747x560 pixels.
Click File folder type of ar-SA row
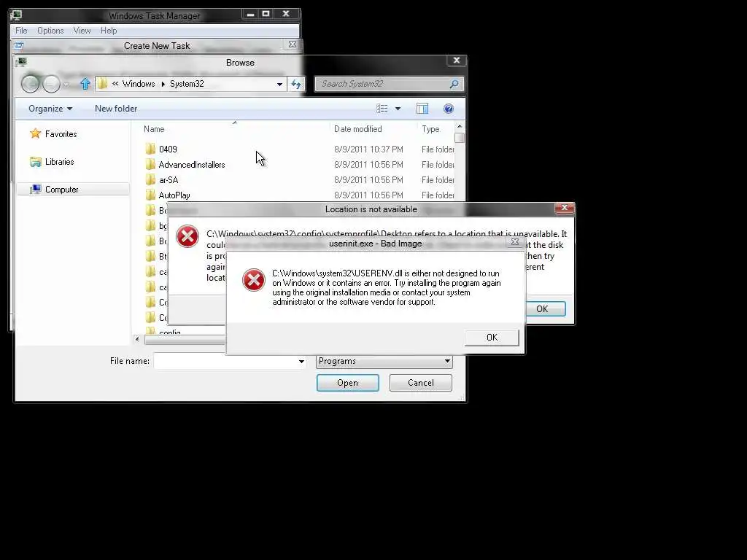pyautogui.click(x=438, y=180)
